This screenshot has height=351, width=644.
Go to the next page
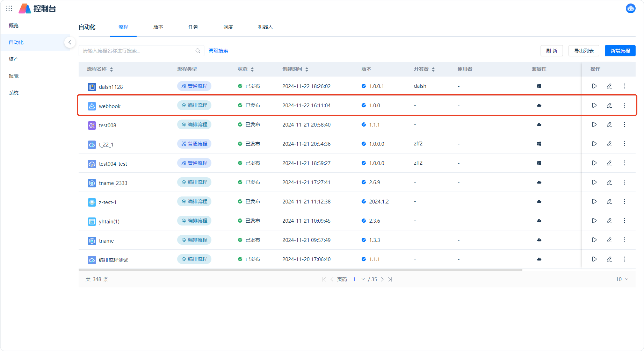coord(382,279)
